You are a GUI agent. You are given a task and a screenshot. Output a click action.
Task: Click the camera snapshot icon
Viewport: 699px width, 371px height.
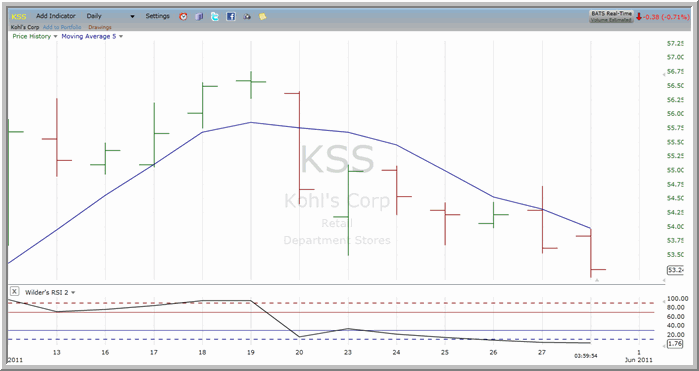tap(247, 16)
